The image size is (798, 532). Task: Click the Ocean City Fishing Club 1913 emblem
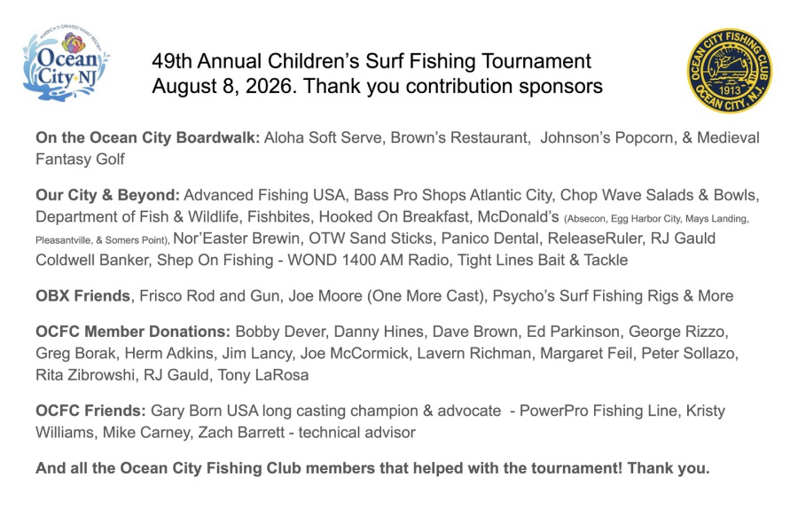[729, 71]
